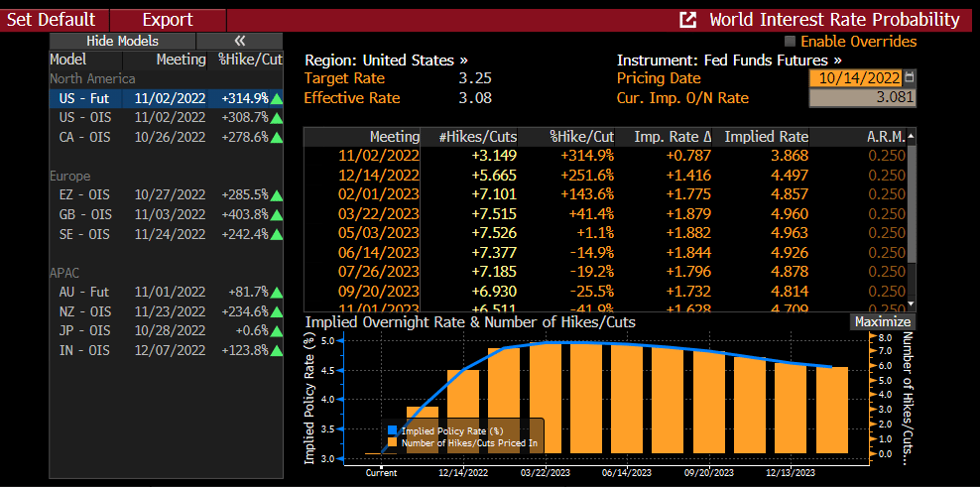Select the 12/14/2022 meeting date cell
This screenshot has width=980, height=487.
pos(379,175)
